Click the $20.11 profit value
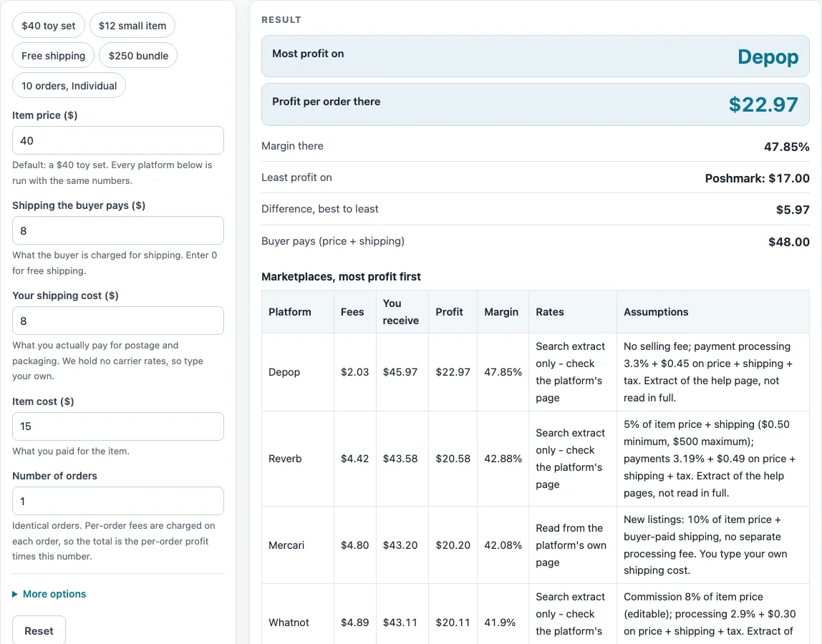822x644 pixels. [453, 623]
